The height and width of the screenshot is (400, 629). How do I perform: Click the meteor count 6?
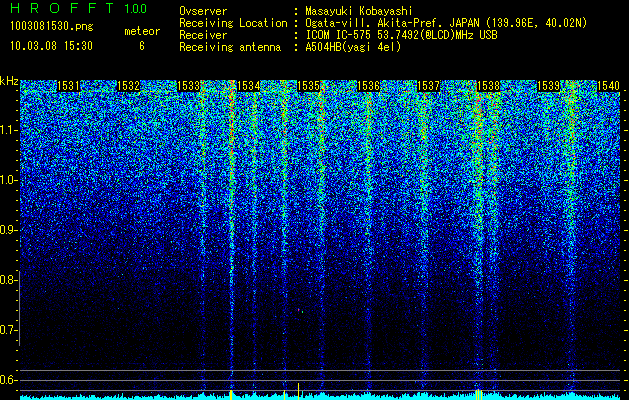click(x=142, y=46)
